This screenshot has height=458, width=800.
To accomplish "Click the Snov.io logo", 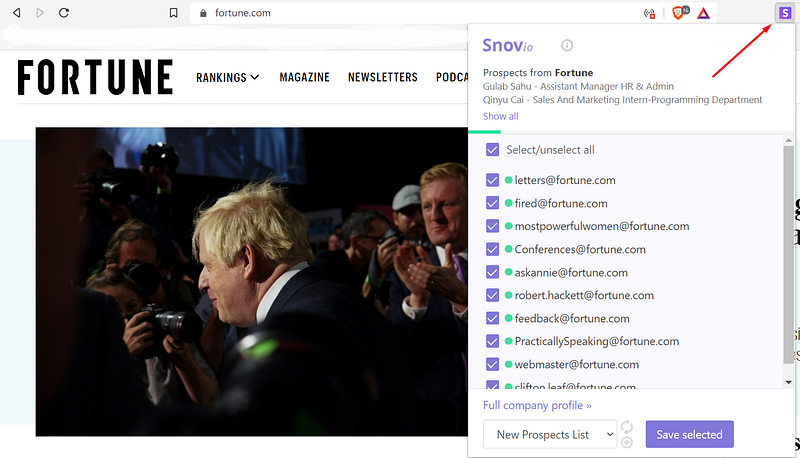I will 508,45.
